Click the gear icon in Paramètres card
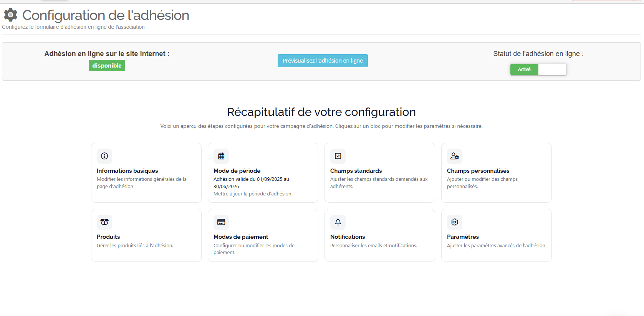The image size is (644, 316). tap(455, 222)
